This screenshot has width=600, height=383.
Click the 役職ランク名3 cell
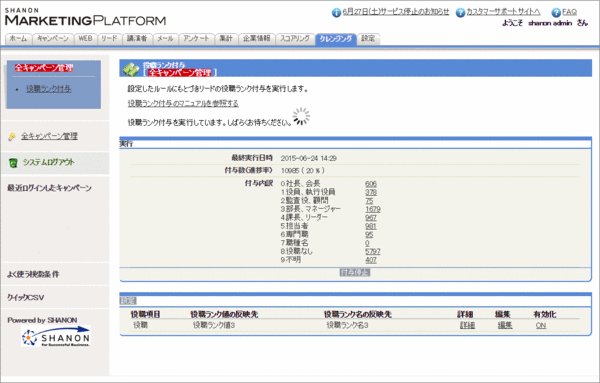[347, 325]
